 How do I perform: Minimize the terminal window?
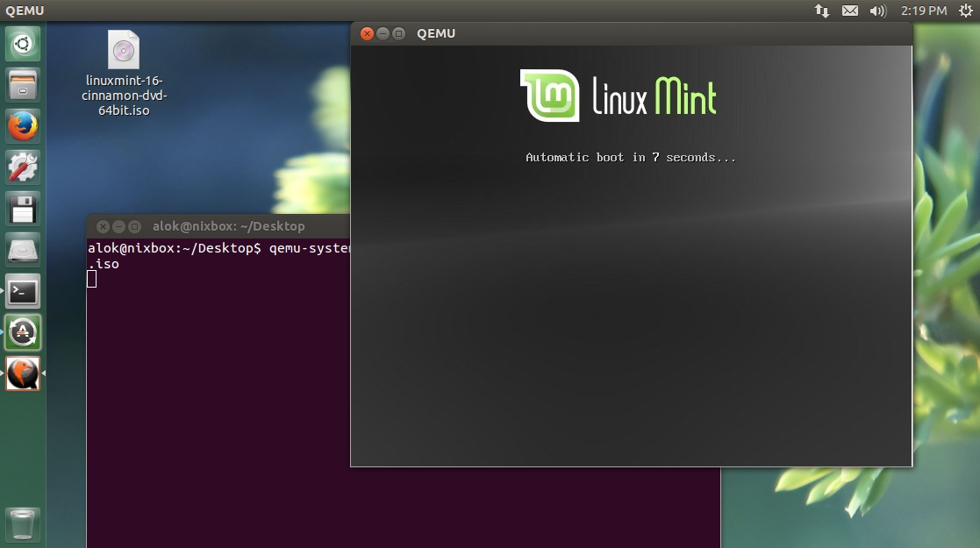tap(119, 226)
